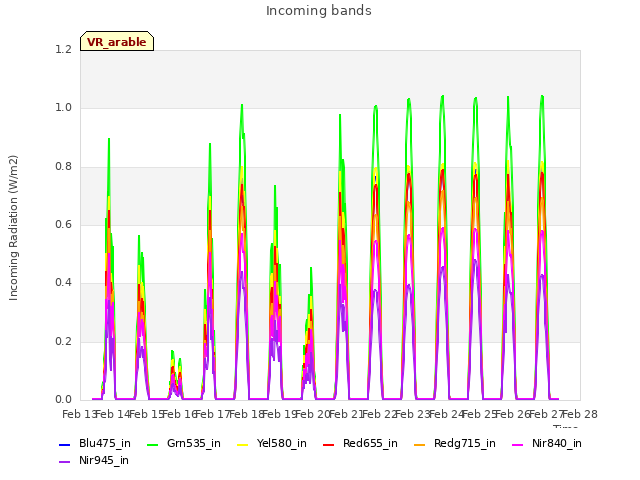The width and height of the screenshot is (640, 480).
Task: Toggle Redg715_in series in legend
Action: 465,443
